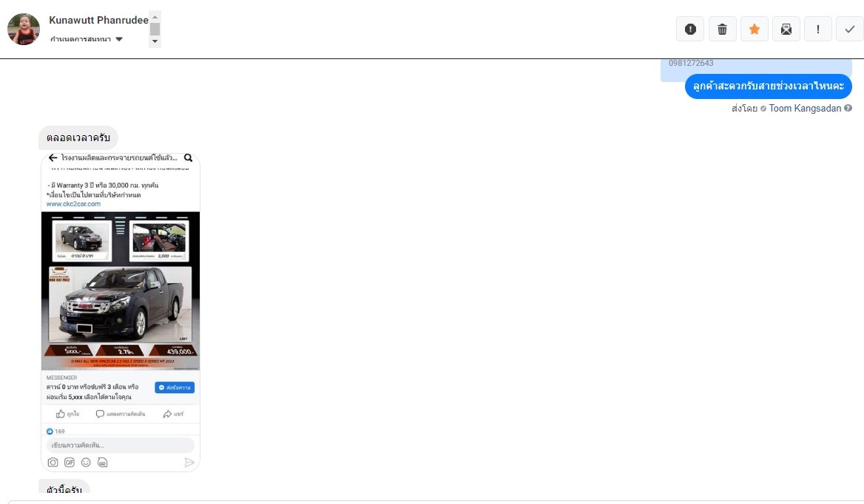Flag conversation with the exclamation mark button
This screenshot has height=504, width=864.
click(817, 29)
